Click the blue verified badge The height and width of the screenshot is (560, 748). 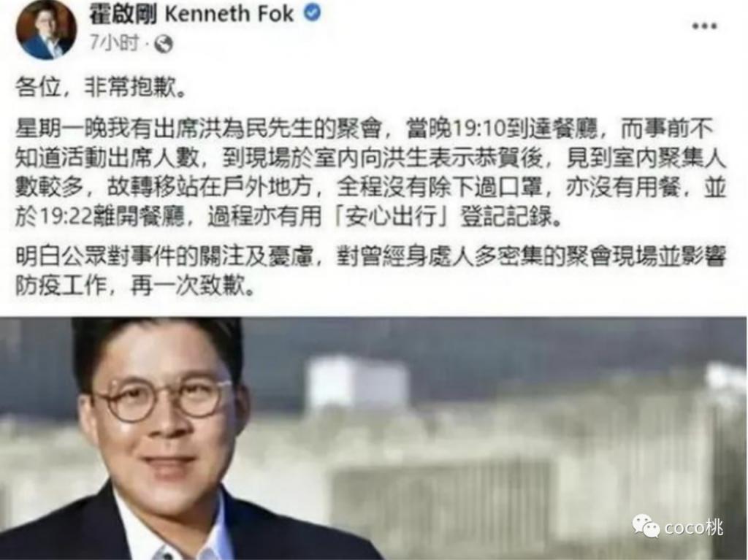point(313,13)
